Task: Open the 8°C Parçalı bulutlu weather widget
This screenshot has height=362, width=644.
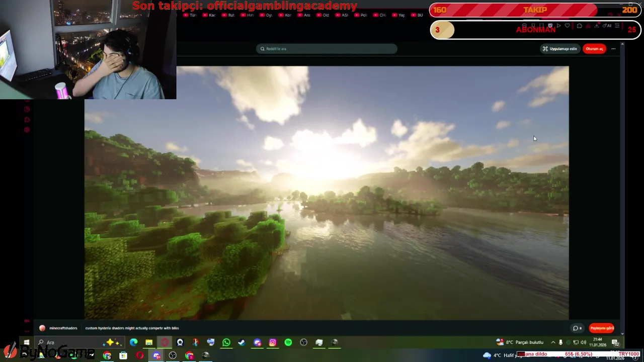Action: coord(520,342)
